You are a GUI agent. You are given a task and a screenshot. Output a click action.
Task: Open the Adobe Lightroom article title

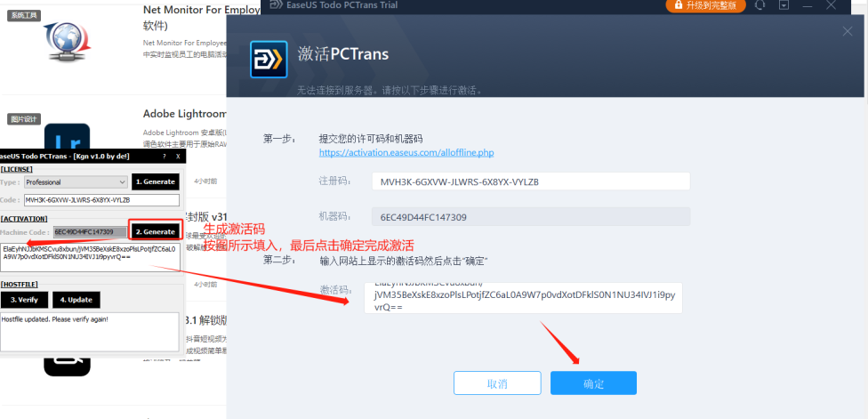pos(185,114)
